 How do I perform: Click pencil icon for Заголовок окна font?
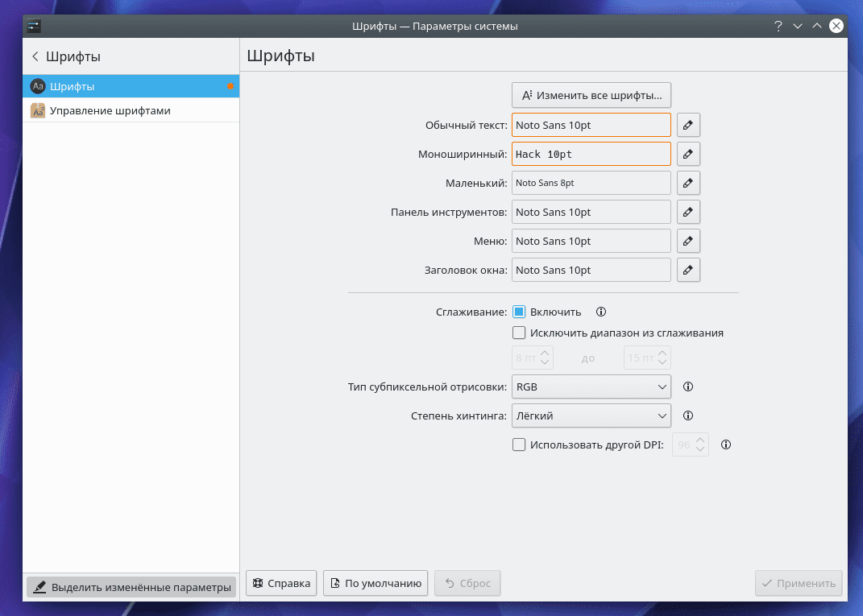(687, 270)
